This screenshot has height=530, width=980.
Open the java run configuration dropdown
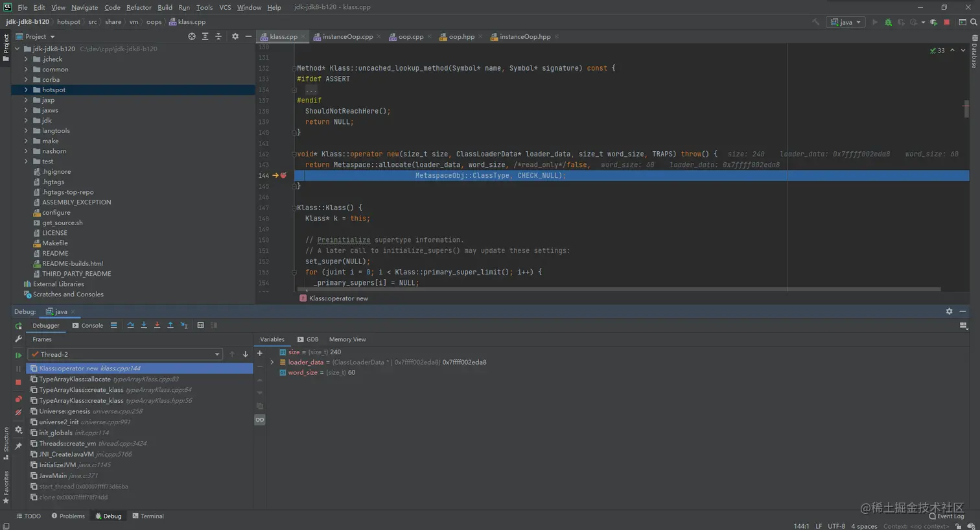(x=846, y=22)
